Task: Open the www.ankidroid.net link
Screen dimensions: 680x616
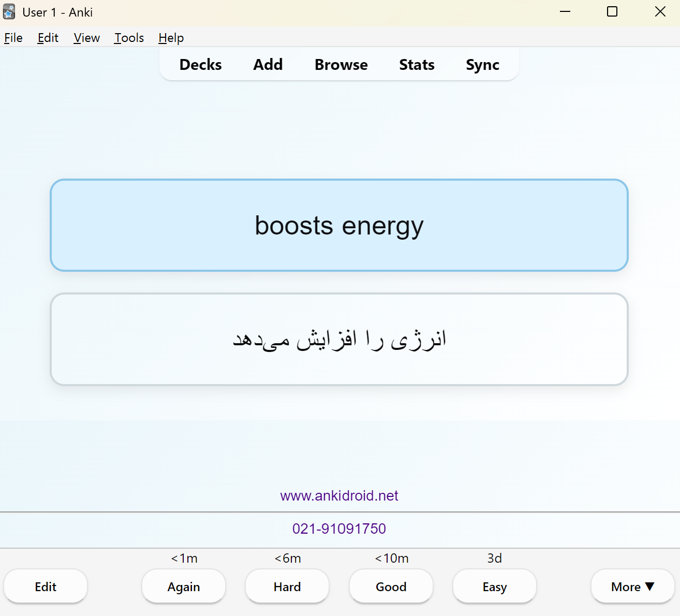Action: pos(339,496)
